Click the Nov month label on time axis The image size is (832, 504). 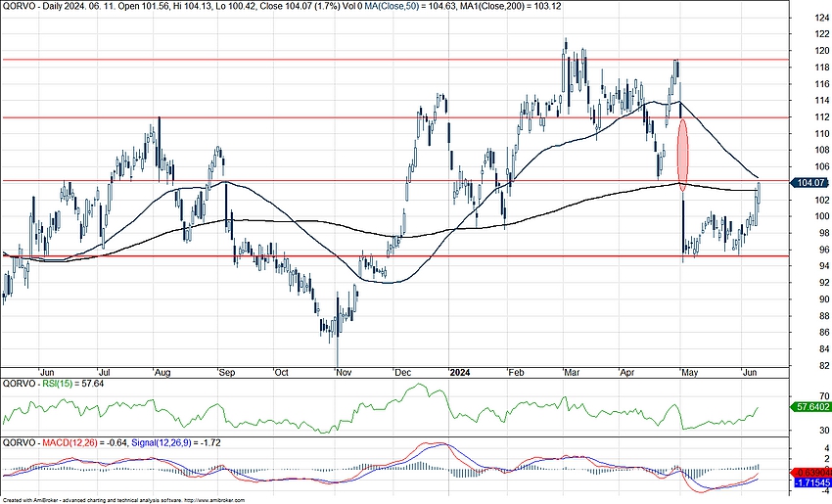tap(343, 373)
